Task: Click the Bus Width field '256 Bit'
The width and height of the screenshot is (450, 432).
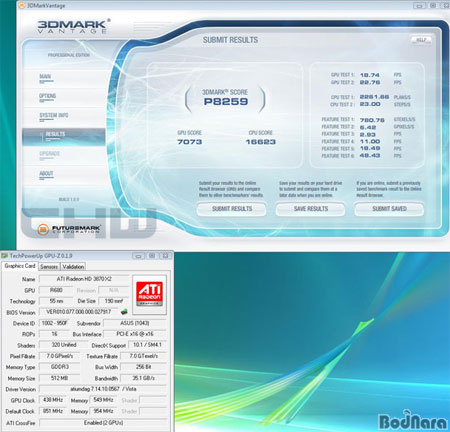Action: coord(143,367)
